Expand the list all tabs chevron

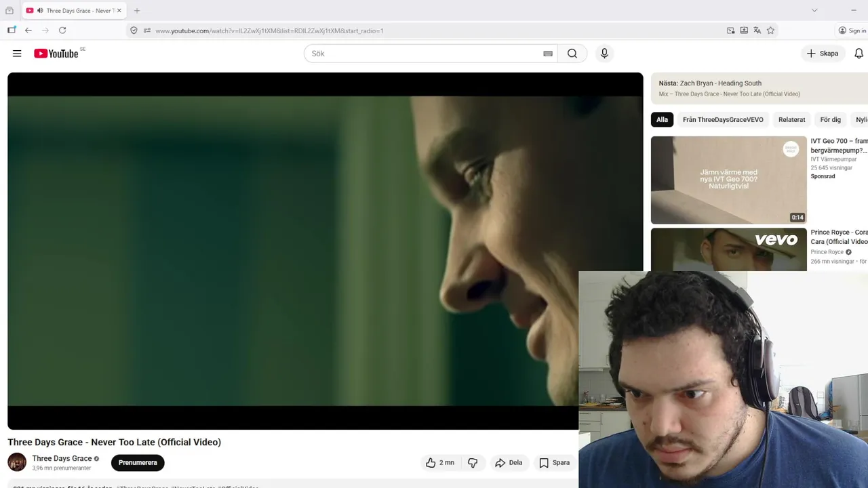[814, 10]
